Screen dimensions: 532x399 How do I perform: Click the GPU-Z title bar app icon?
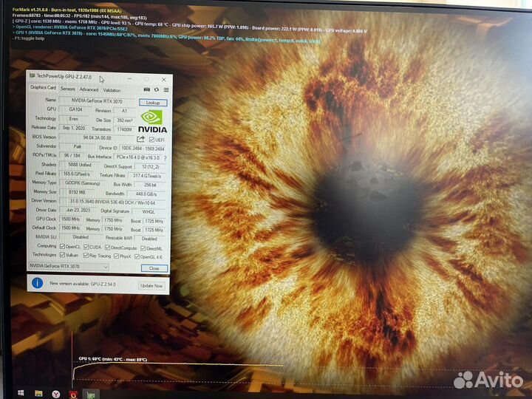[33, 75]
